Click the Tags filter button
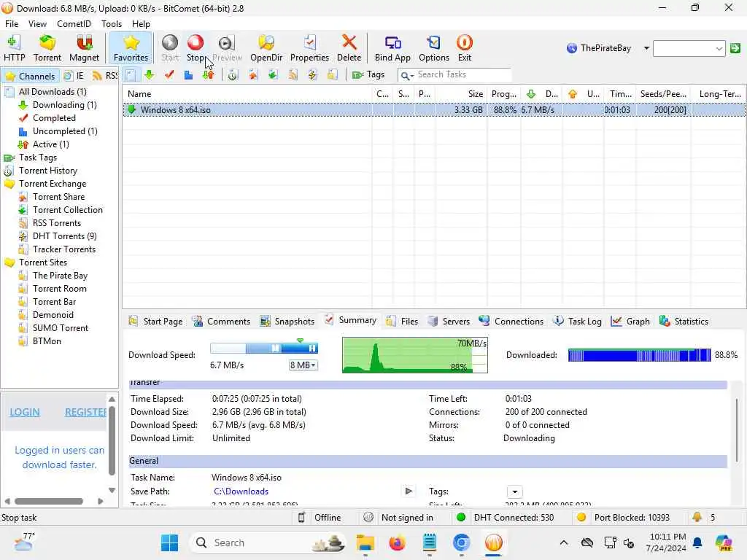The image size is (747, 560). pyautogui.click(x=368, y=75)
